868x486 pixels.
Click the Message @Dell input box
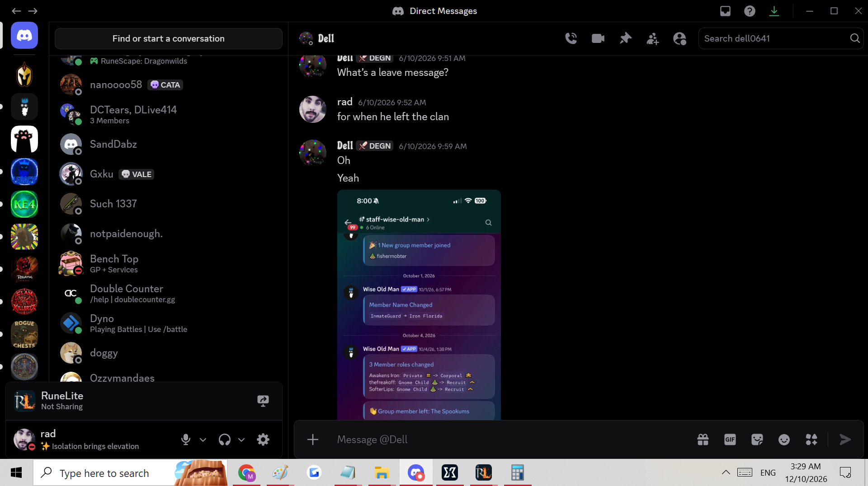[511, 439]
